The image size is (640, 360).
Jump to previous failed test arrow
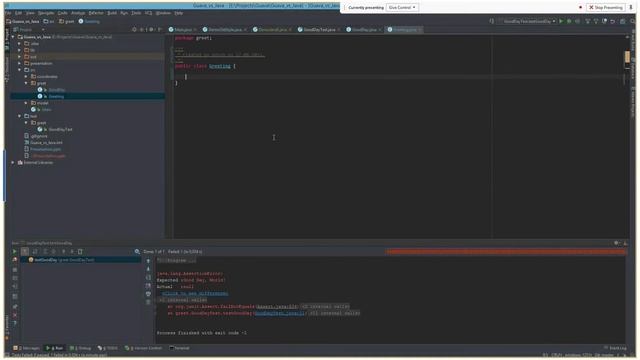pyautogui.click(x=63, y=251)
